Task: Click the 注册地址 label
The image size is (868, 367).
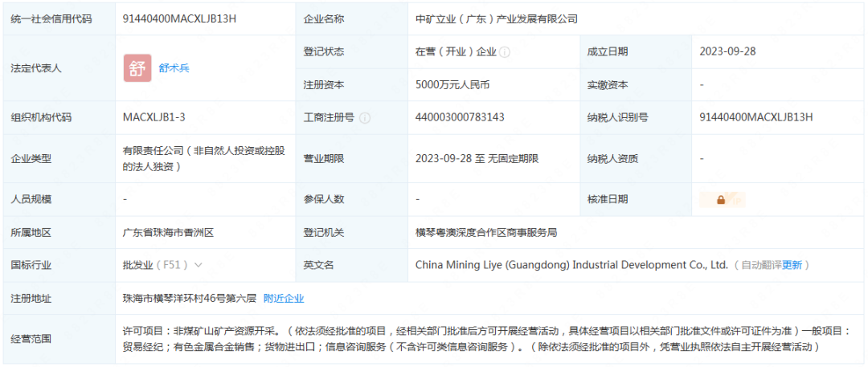Action: click(31, 299)
